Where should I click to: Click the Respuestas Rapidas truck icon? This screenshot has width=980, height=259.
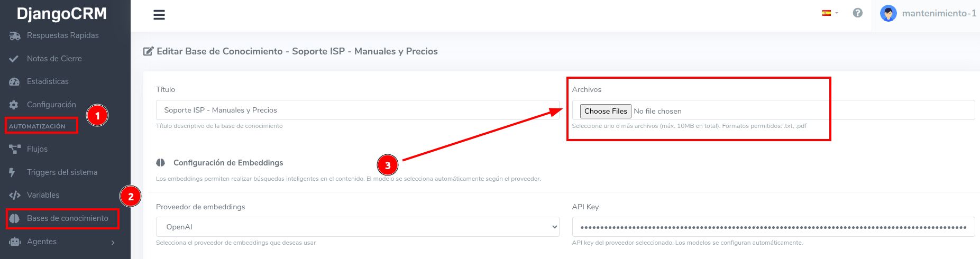(15, 35)
